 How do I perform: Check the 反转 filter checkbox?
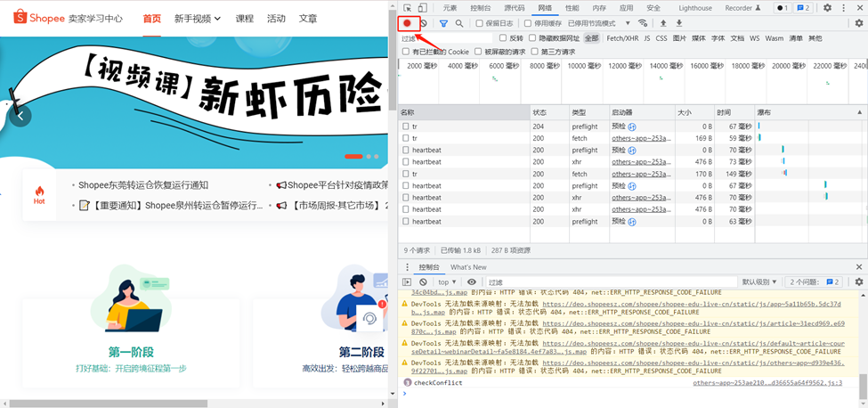[503, 38]
